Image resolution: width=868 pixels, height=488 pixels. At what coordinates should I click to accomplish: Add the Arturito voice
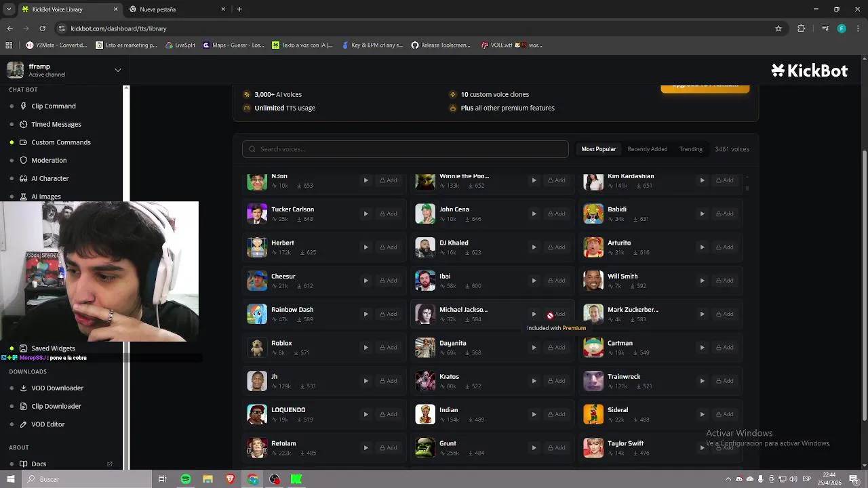[x=725, y=247]
